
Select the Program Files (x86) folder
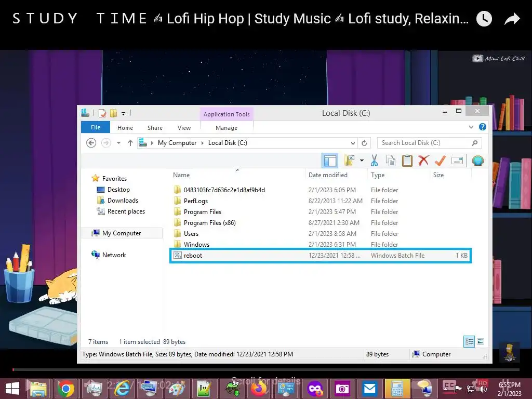(320, 222)
